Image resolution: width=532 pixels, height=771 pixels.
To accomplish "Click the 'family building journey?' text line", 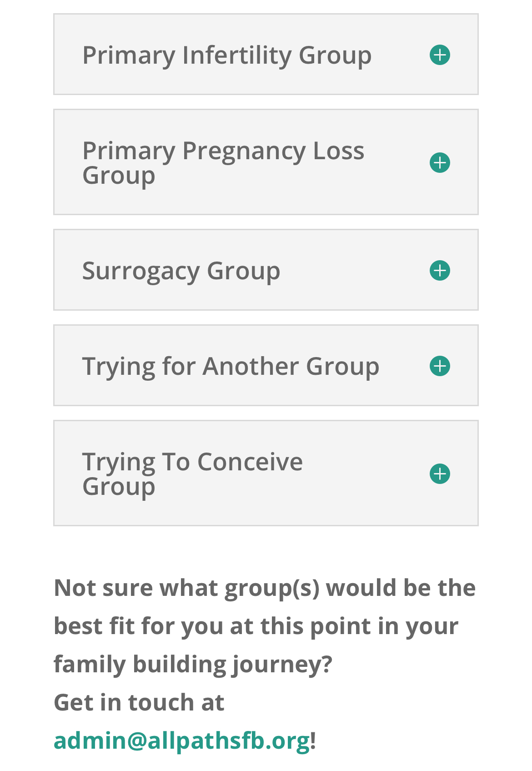I will 193,664.
